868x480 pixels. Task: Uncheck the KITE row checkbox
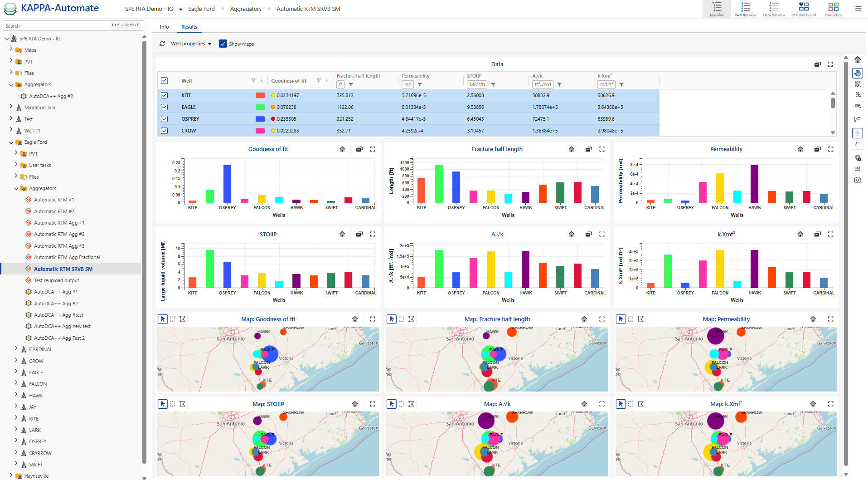pos(165,95)
